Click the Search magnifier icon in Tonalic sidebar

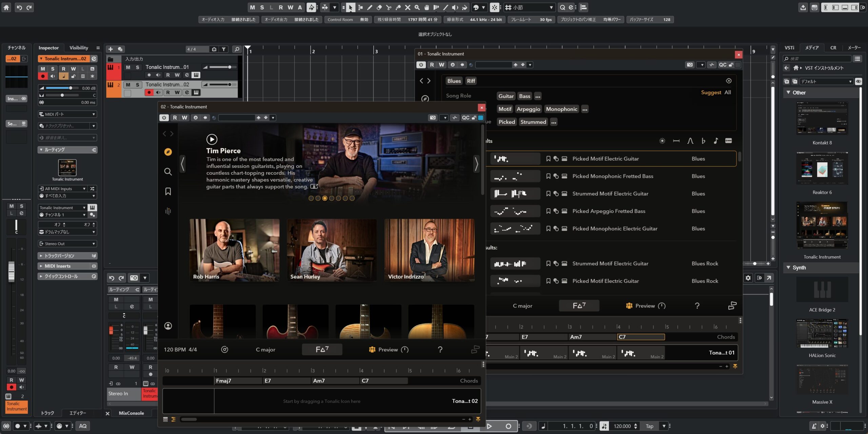(168, 171)
